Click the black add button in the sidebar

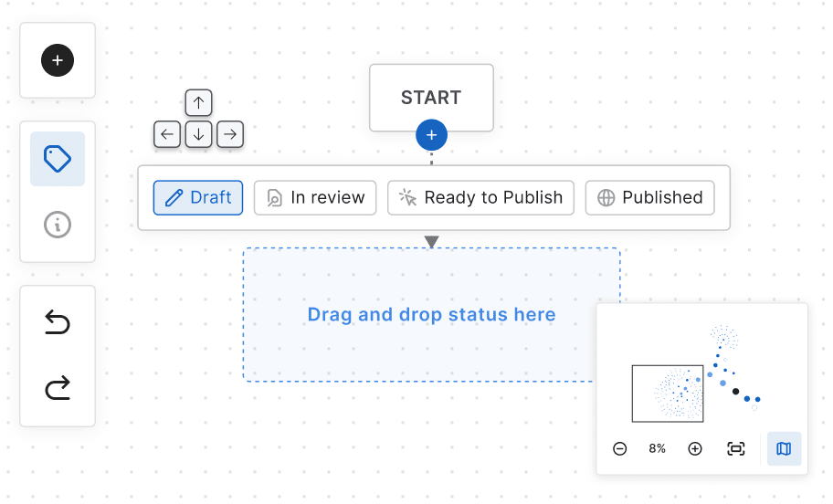pyautogui.click(x=58, y=60)
